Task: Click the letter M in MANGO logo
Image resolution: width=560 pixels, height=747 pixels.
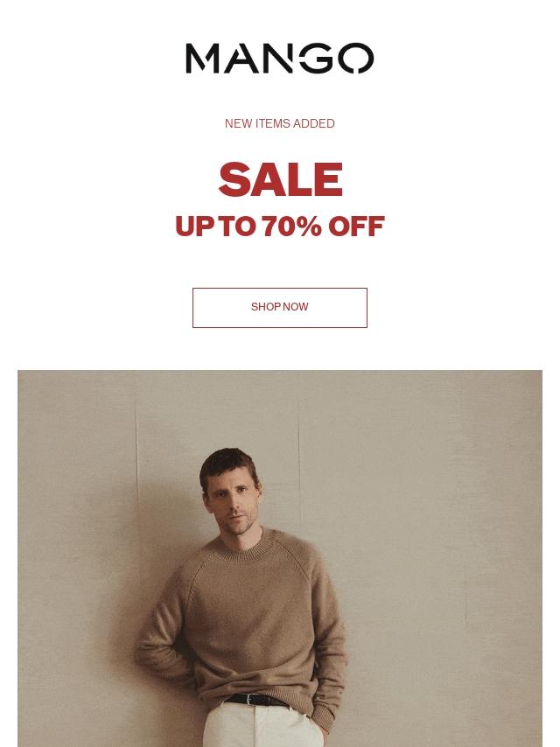Action: click(201, 59)
